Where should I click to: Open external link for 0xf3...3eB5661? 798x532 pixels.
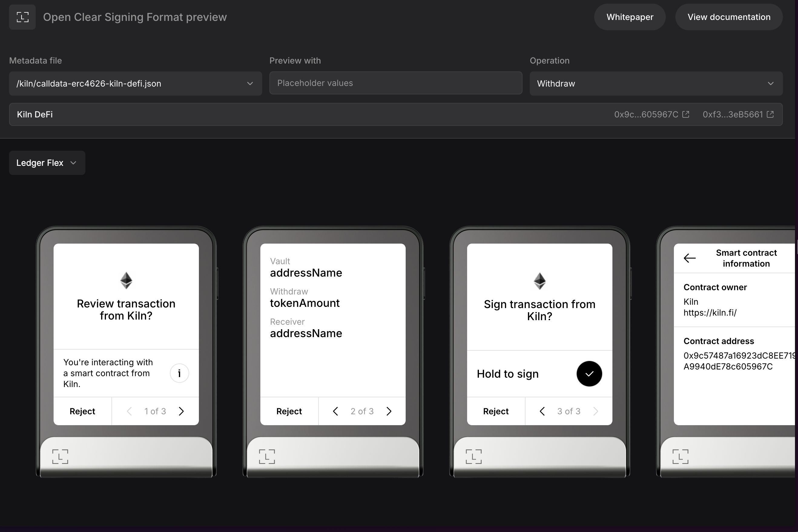click(770, 114)
